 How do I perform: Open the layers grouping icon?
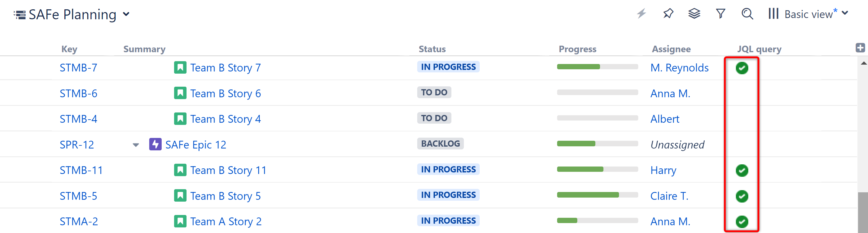click(x=694, y=14)
